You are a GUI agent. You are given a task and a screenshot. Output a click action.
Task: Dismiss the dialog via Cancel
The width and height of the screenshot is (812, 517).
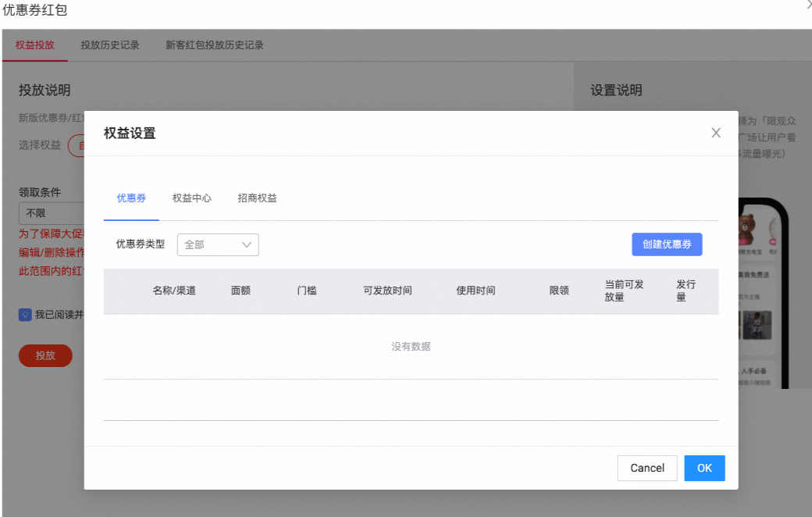646,468
